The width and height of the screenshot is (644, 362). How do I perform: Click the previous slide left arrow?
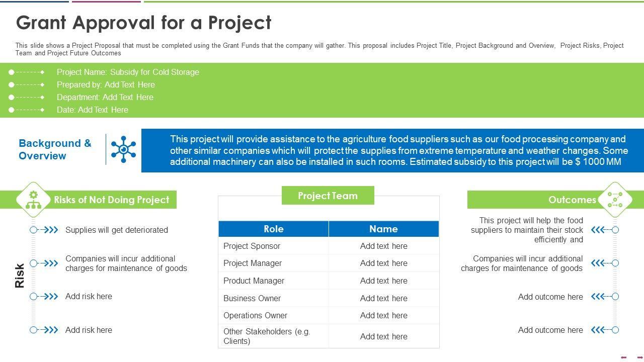tap(624, 357)
